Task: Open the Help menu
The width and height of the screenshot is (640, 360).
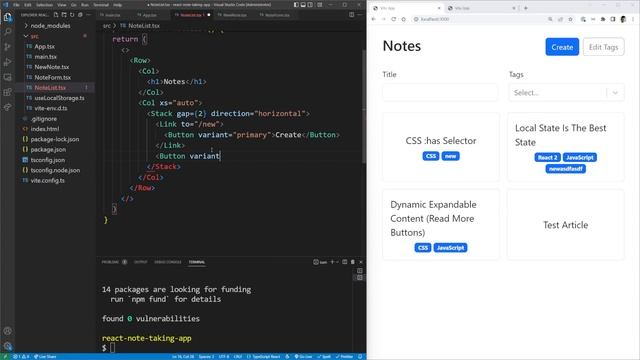Action: pos(118,5)
